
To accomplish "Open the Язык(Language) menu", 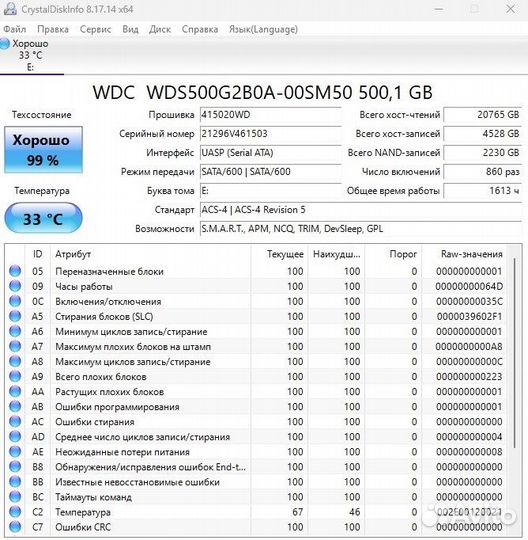I will tap(263, 29).
